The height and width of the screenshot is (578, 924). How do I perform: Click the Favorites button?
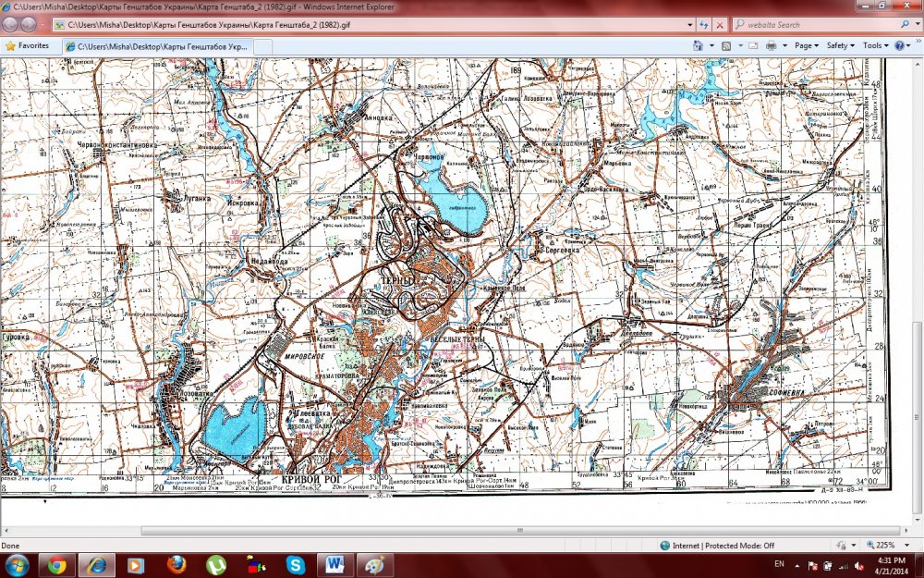tap(27, 45)
